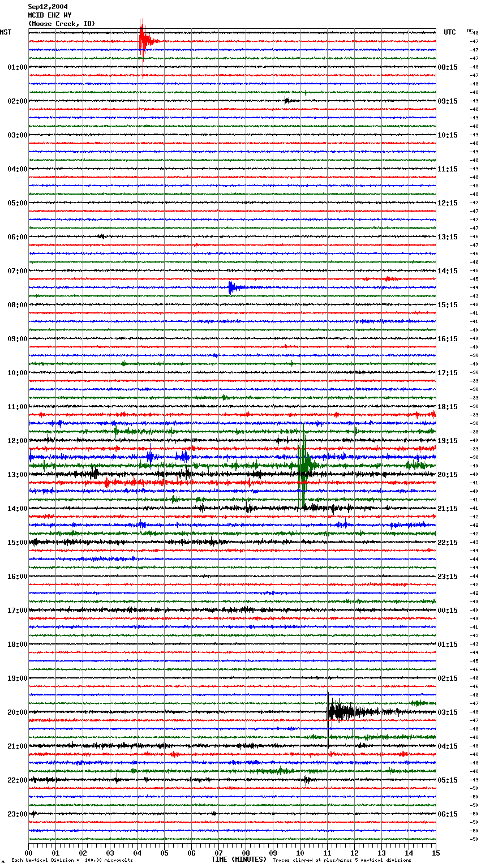
Task: Select the 05:15 UTC time label
Action: tap(448, 780)
